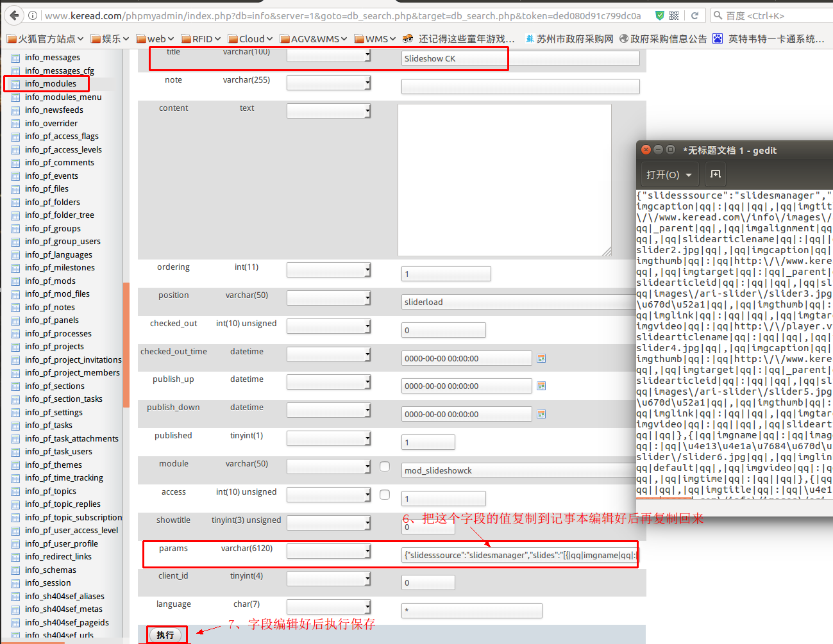Toggle the checkbox in the access row
833x644 pixels.
(385, 495)
